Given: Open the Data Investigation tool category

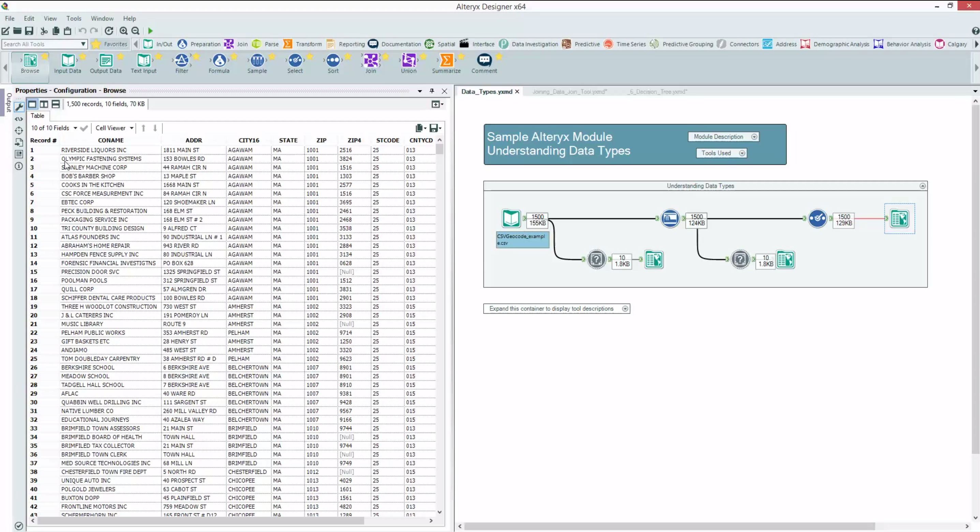Looking at the screenshot, I should coord(535,44).
